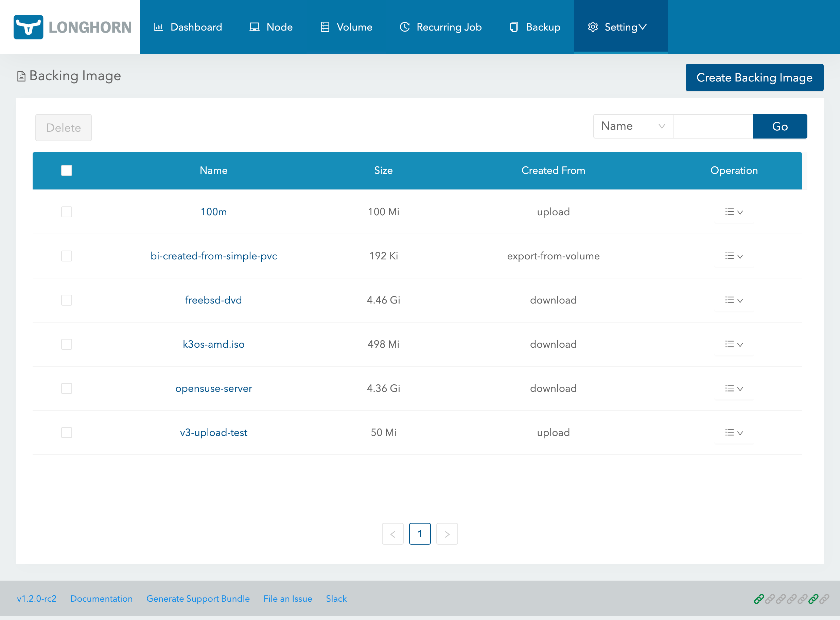Screen dimensions: 840x620
Task: Open the Name search field dropdown
Action: click(x=633, y=126)
